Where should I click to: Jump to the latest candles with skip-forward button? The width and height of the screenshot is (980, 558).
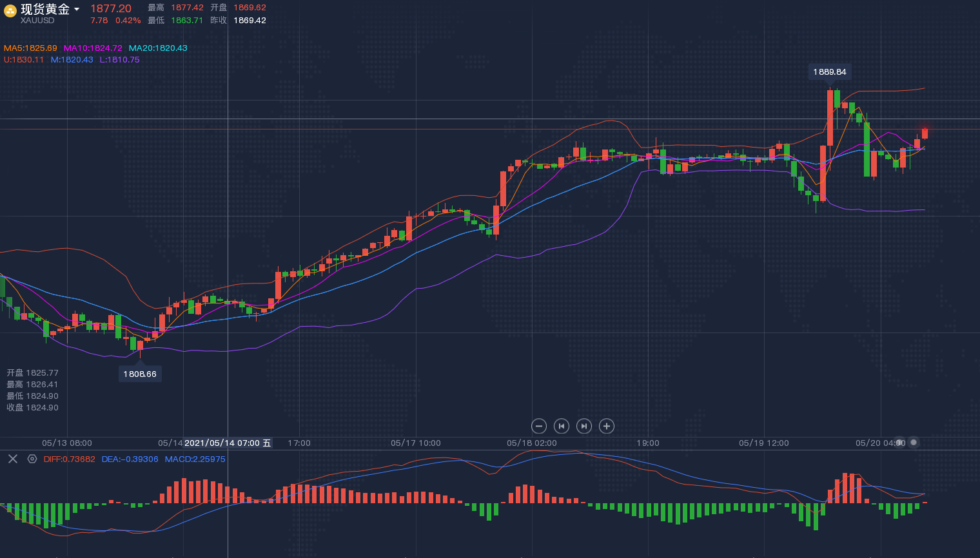[584, 426]
